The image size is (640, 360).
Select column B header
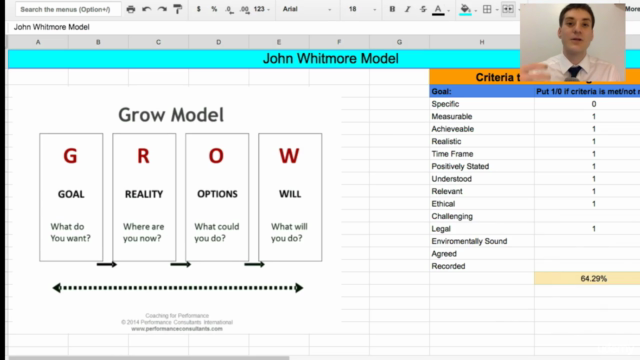tap(98, 42)
